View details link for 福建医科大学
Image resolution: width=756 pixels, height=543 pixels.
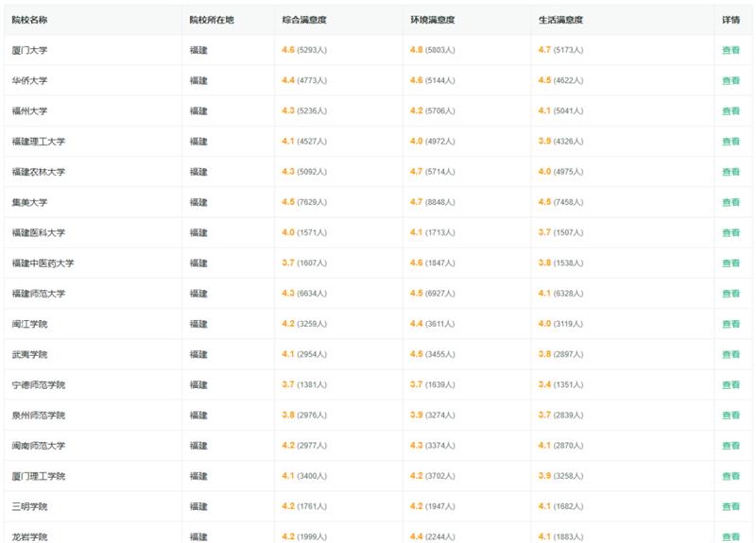click(x=730, y=232)
